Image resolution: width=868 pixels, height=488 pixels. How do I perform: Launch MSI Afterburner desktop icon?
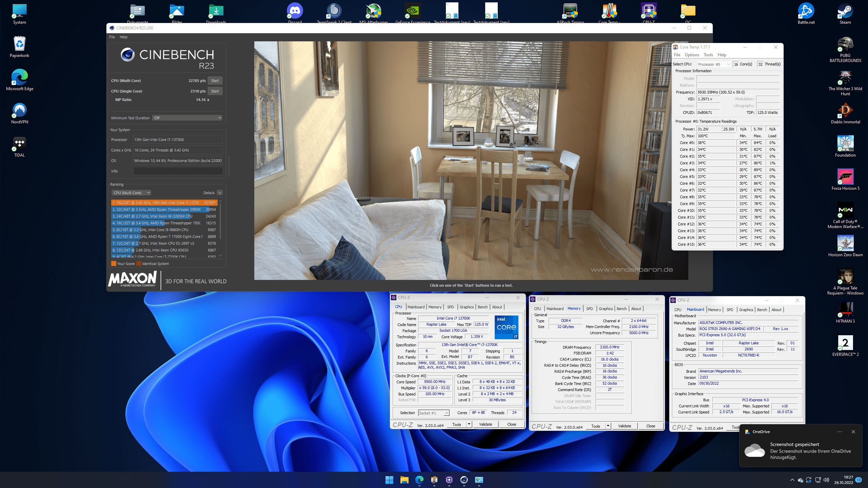373,13
